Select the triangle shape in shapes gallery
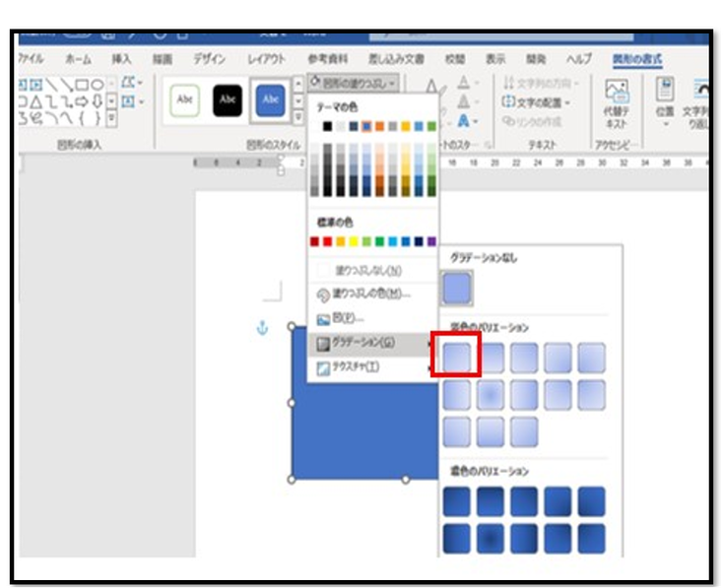This screenshot has width=723, height=588. click(x=36, y=100)
